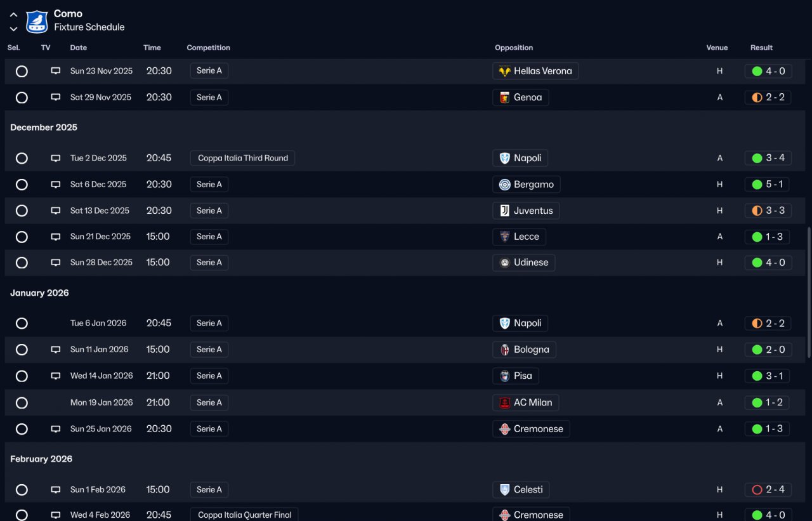
Task: Click TV icon for Genoa match
Action: (x=56, y=98)
